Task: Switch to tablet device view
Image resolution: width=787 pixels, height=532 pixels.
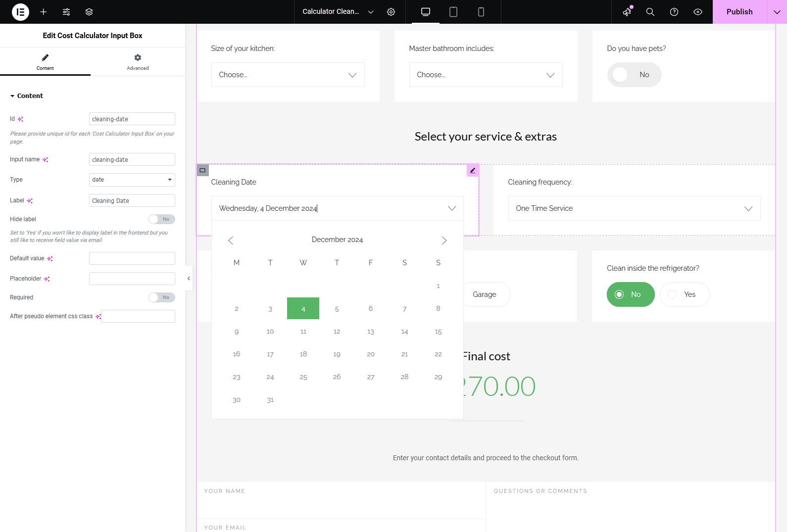Action: 453,12
